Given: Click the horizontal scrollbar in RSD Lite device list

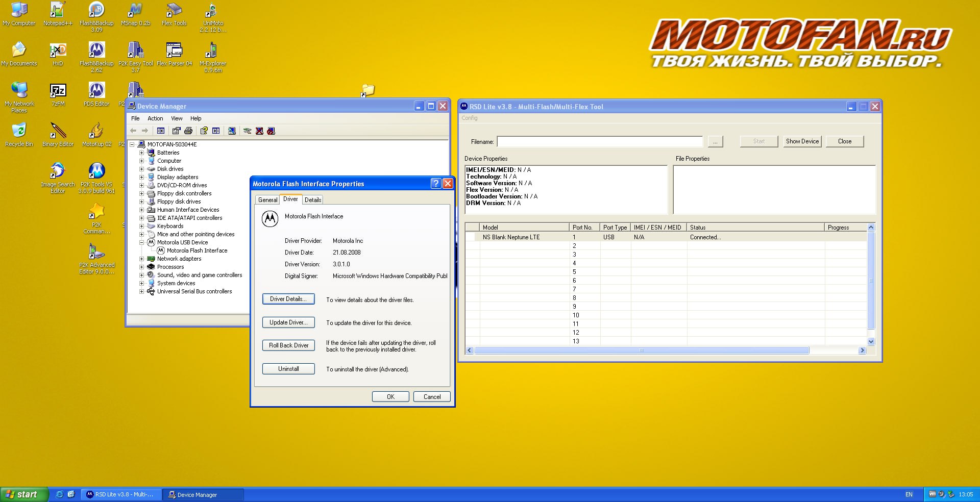Looking at the screenshot, I should [642, 350].
